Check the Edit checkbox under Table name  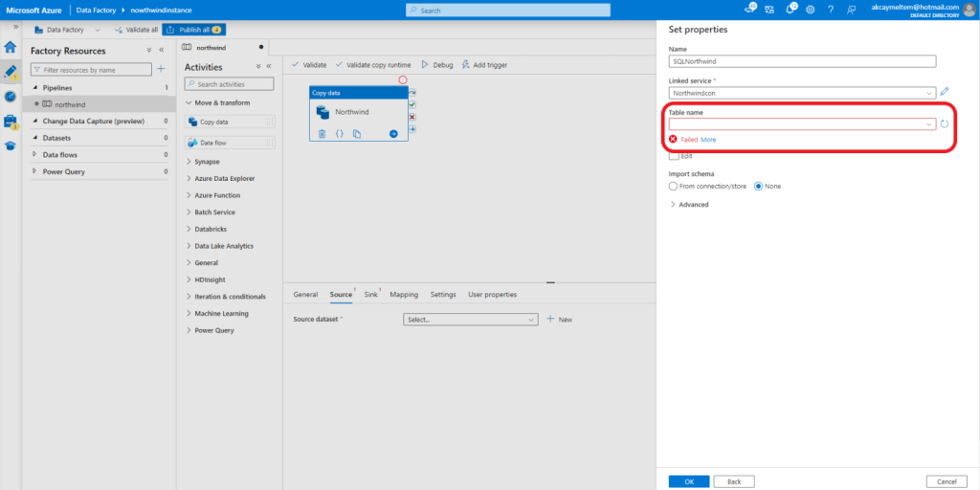point(674,156)
